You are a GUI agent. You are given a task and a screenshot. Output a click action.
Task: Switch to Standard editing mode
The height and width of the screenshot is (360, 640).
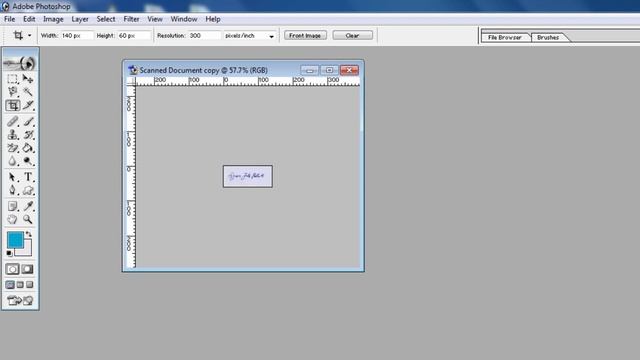(12, 269)
